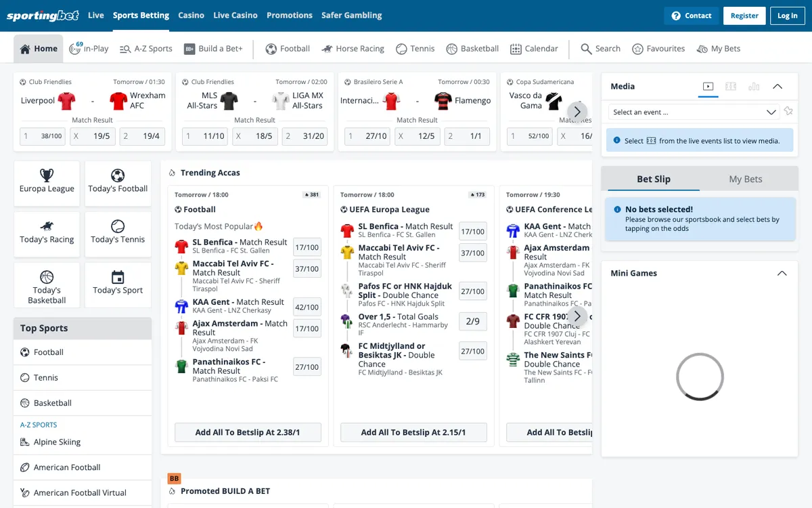Open Basketball in Top Sports list
The image size is (812, 508).
click(83, 403)
